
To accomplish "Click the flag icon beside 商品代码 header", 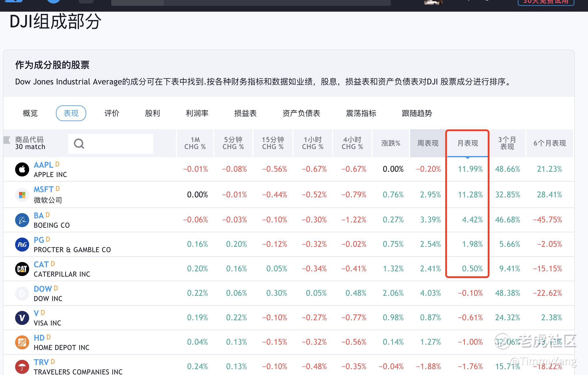I will point(7,140).
